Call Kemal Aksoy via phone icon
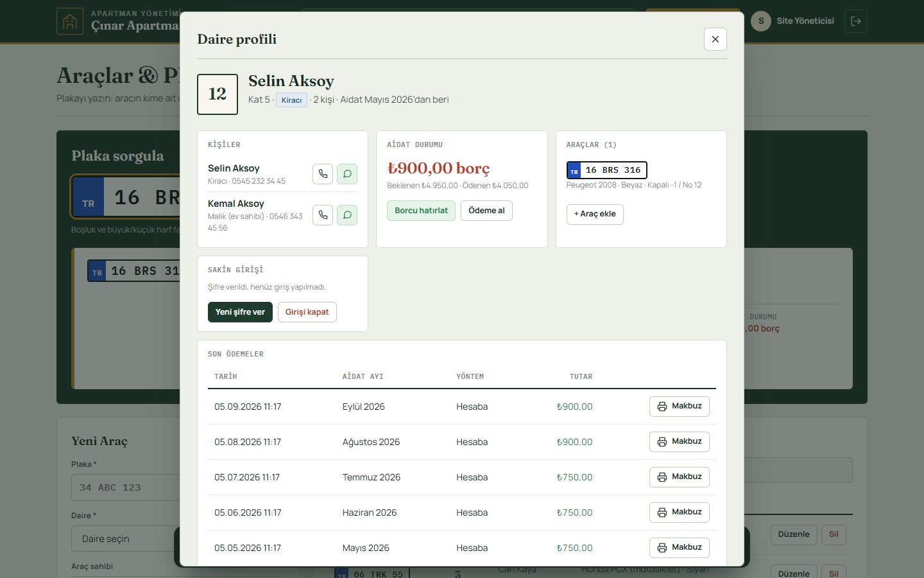Image resolution: width=924 pixels, height=578 pixels. point(323,215)
